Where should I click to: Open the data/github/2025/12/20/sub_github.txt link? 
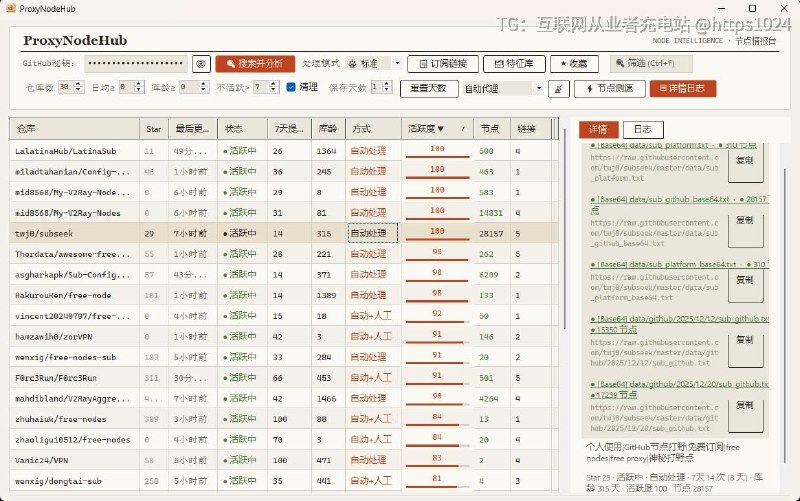(680, 384)
